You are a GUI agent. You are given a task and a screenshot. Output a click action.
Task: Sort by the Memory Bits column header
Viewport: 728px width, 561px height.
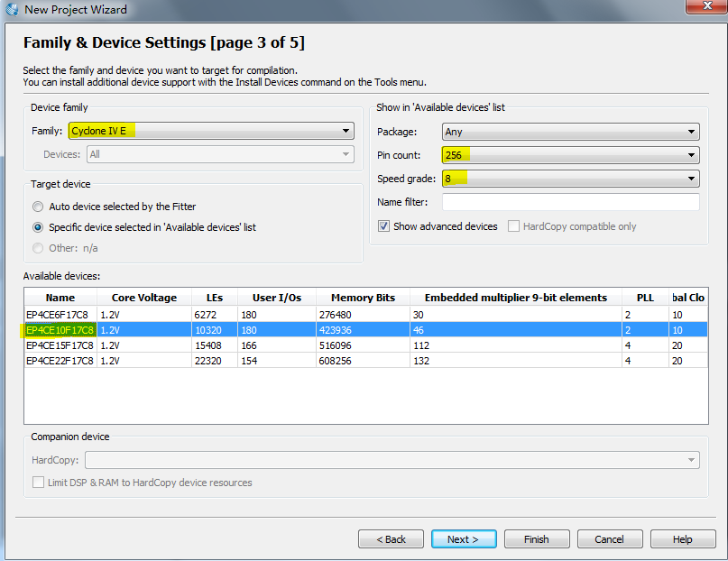[x=363, y=298]
